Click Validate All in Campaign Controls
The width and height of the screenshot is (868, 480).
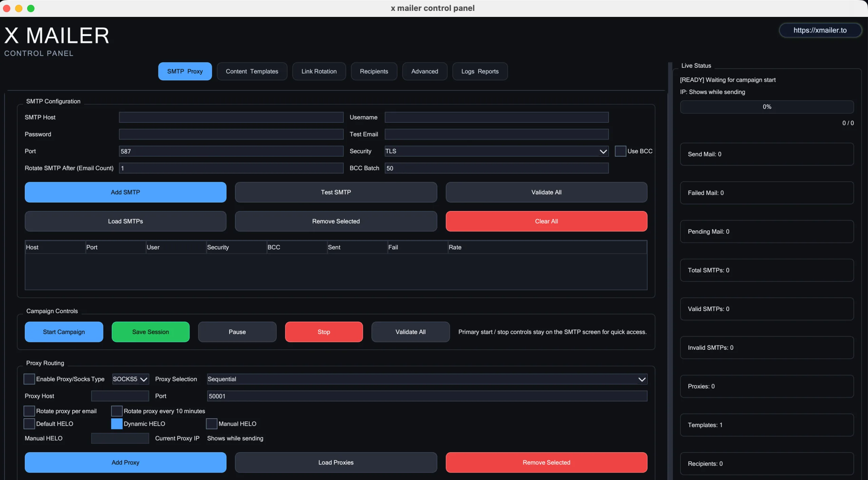click(410, 332)
